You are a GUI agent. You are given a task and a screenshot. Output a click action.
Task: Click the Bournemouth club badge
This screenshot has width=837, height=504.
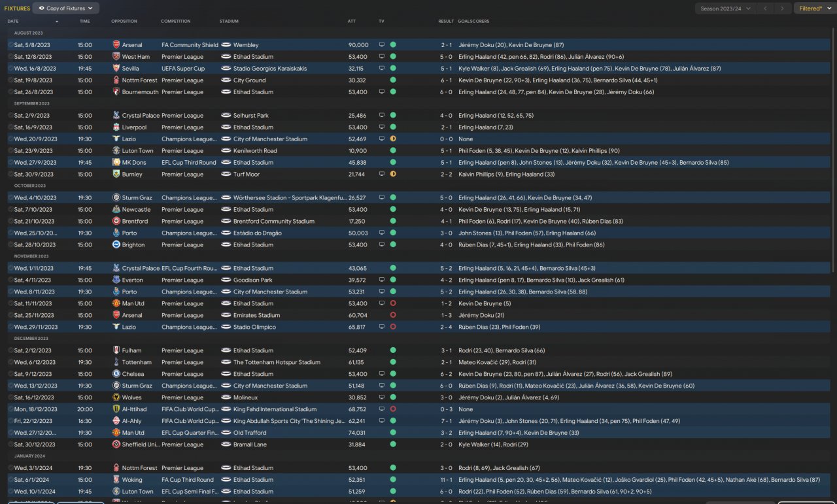pyautogui.click(x=116, y=92)
